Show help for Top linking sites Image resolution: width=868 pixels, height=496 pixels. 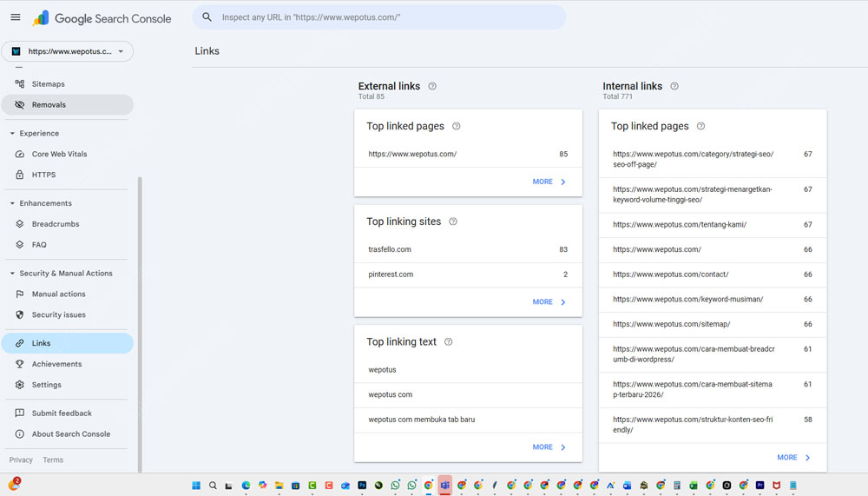(x=453, y=222)
